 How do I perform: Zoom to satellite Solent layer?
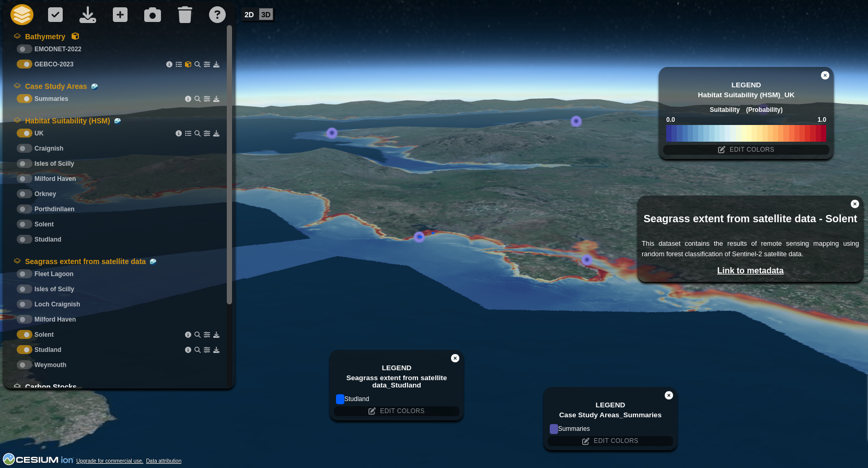click(198, 335)
